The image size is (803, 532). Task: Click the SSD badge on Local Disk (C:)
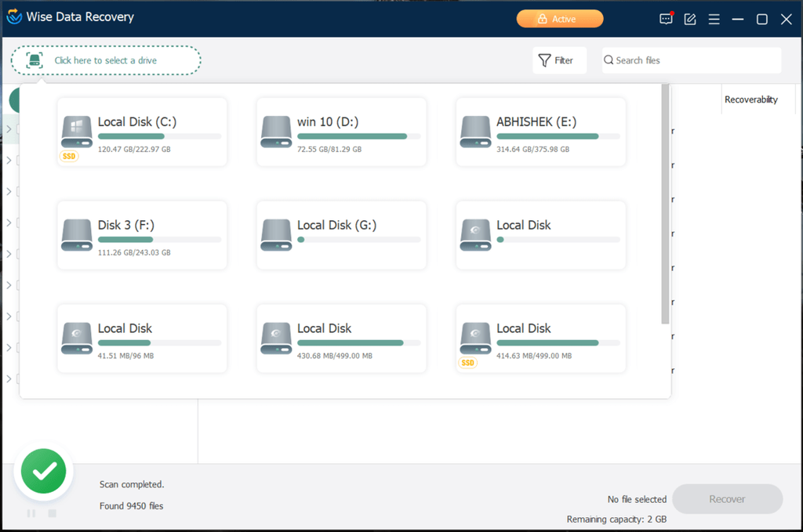click(x=69, y=156)
